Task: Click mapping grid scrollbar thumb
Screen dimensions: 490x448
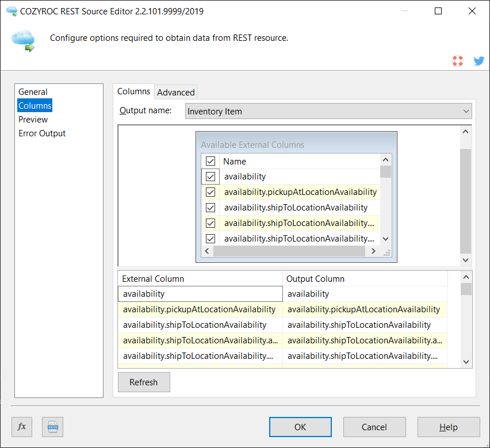Action: (466, 289)
